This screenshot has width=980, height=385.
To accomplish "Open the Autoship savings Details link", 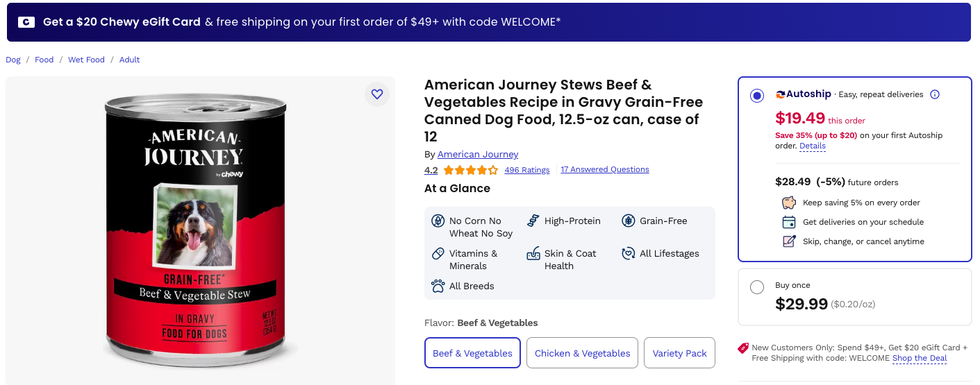I will coord(813,146).
